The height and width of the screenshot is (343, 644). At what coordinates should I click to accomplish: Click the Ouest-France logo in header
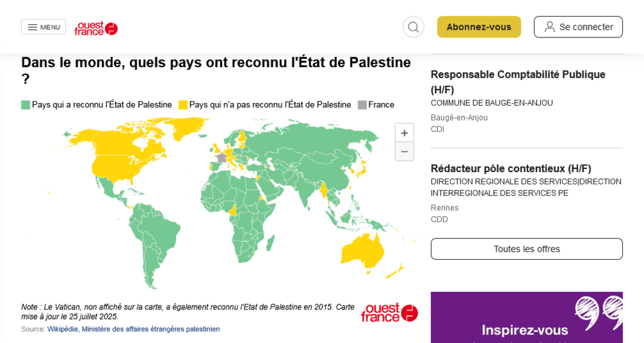tap(96, 28)
